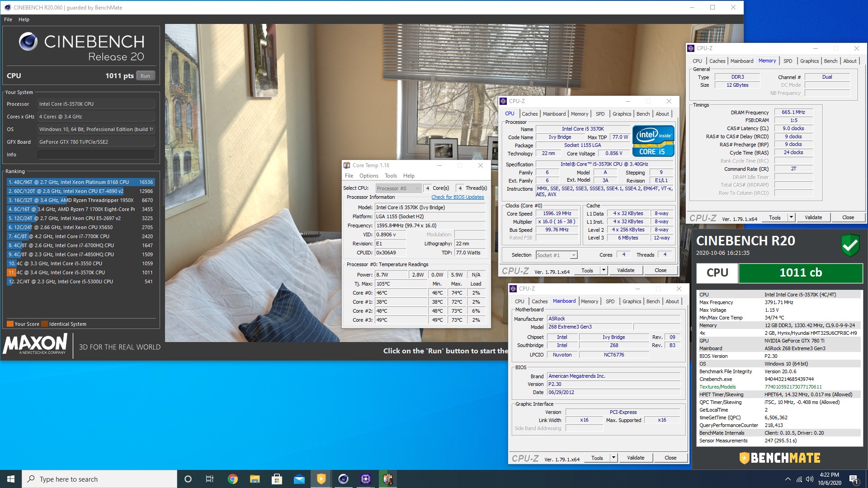Open the Core Temp Tools menu

391,176
